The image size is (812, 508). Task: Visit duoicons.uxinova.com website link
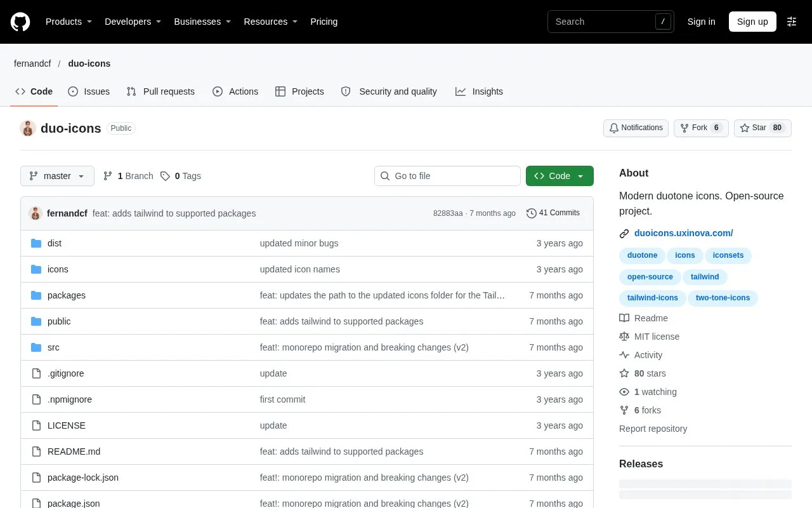point(684,233)
